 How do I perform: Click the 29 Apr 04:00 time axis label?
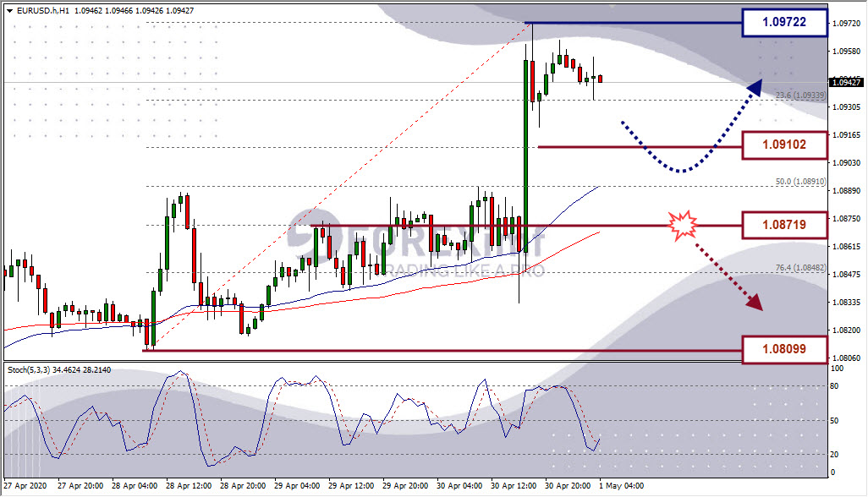pos(297,486)
